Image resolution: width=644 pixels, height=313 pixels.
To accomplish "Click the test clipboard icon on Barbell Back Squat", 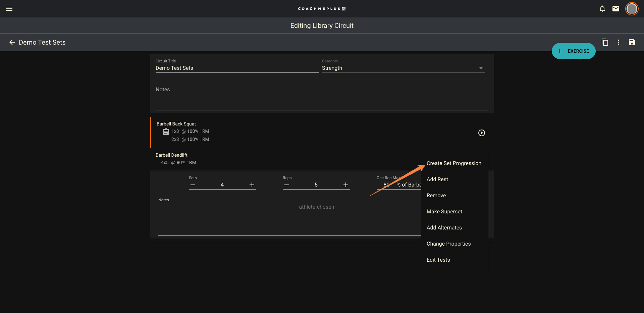I will (166, 132).
